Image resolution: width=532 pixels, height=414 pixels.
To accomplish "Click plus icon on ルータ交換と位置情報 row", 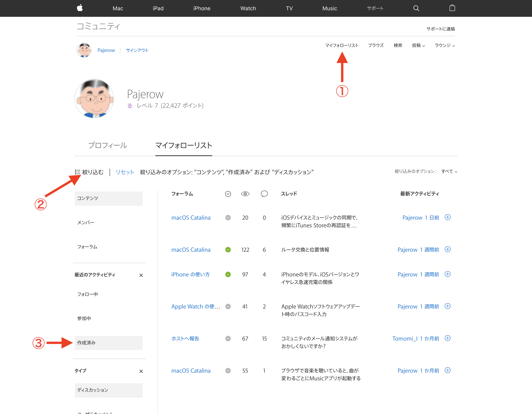I will click(447, 249).
